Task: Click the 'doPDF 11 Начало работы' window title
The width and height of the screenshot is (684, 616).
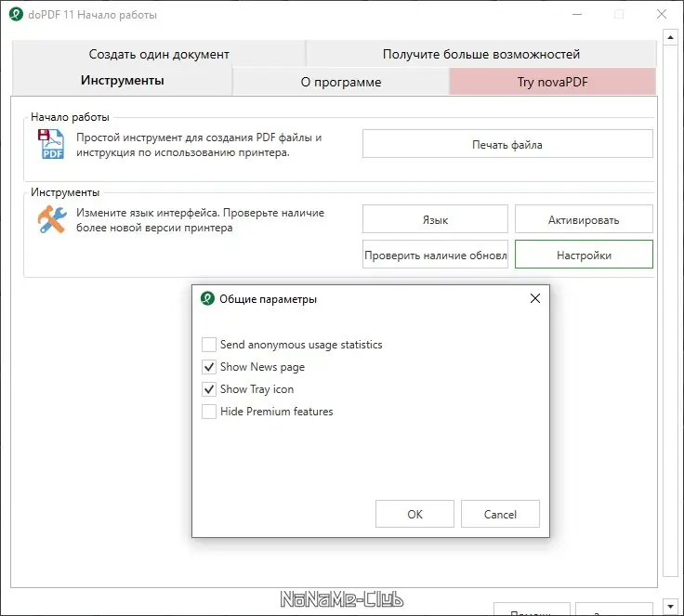Action: tap(93, 15)
